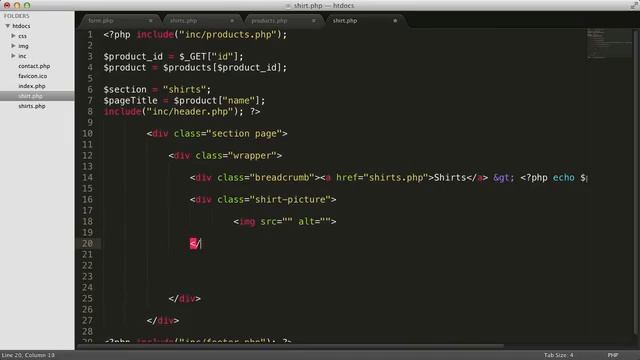Close the shirts.php tab
Image resolution: width=640 pixels, height=360 pixels.
tap(232, 20)
